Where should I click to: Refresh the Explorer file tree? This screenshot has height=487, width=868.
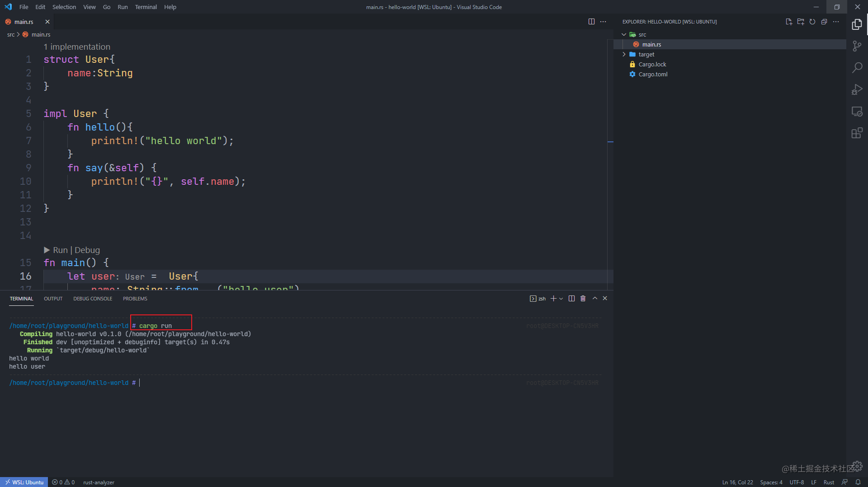(812, 21)
